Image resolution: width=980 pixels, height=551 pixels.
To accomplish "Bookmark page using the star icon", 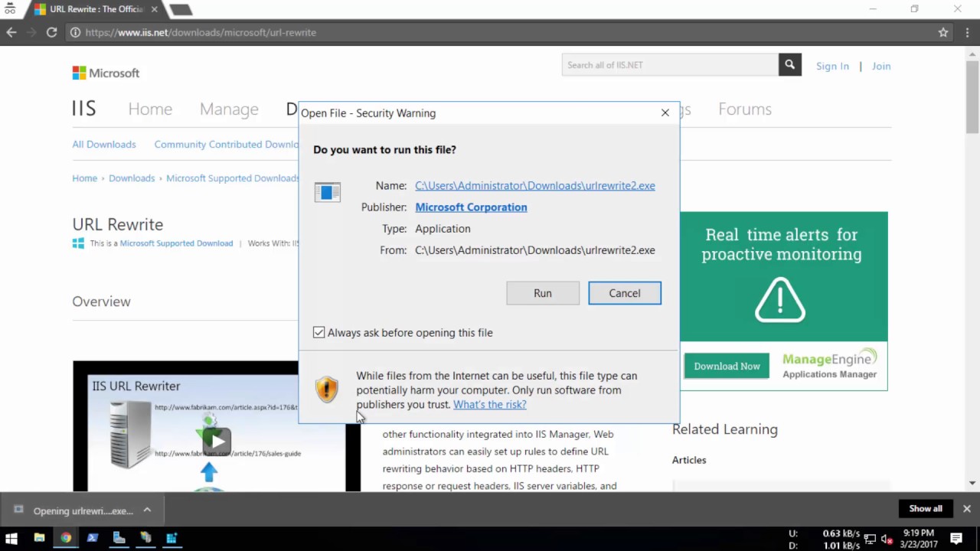I will pyautogui.click(x=943, y=32).
